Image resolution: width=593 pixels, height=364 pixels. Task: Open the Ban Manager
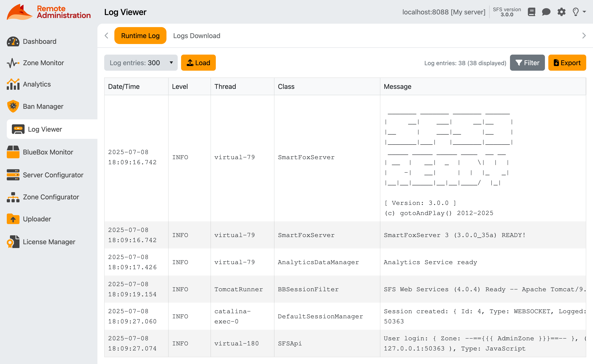[x=43, y=106]
